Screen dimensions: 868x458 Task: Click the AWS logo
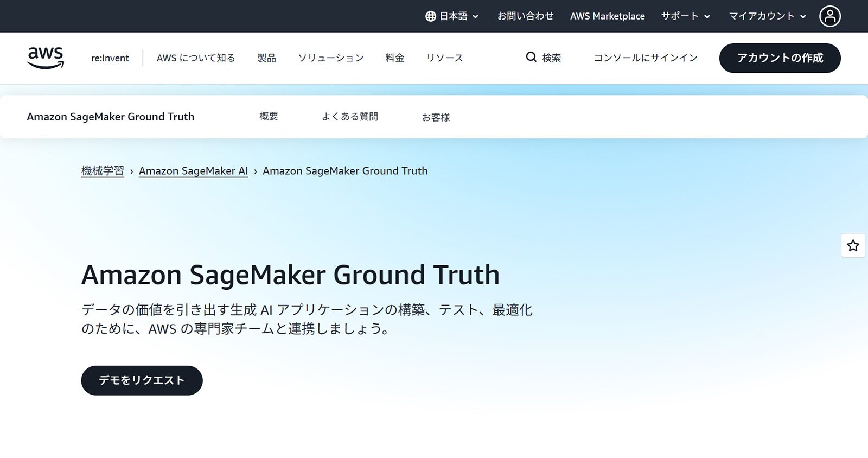46,58
